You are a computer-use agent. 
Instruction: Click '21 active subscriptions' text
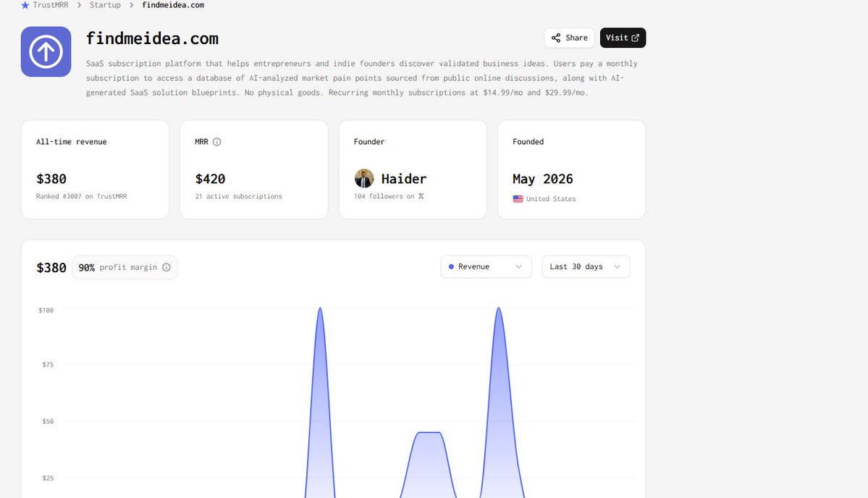point(239,196)
